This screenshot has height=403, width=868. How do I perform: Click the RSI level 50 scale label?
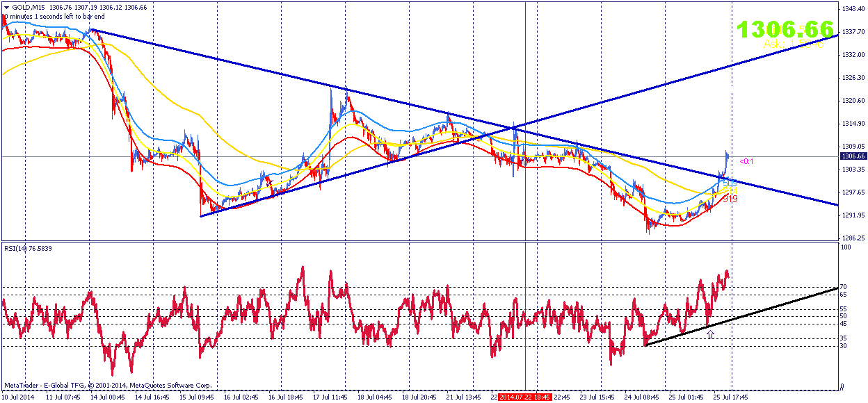pos(844,316)
